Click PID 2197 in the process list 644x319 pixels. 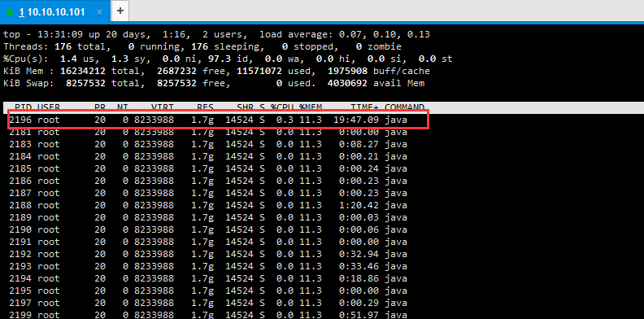[20, 303]
